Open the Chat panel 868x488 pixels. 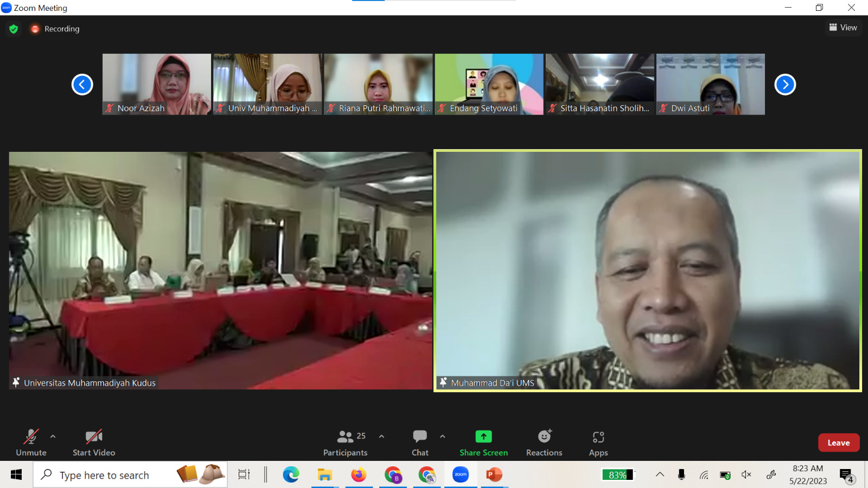point(420,442)
